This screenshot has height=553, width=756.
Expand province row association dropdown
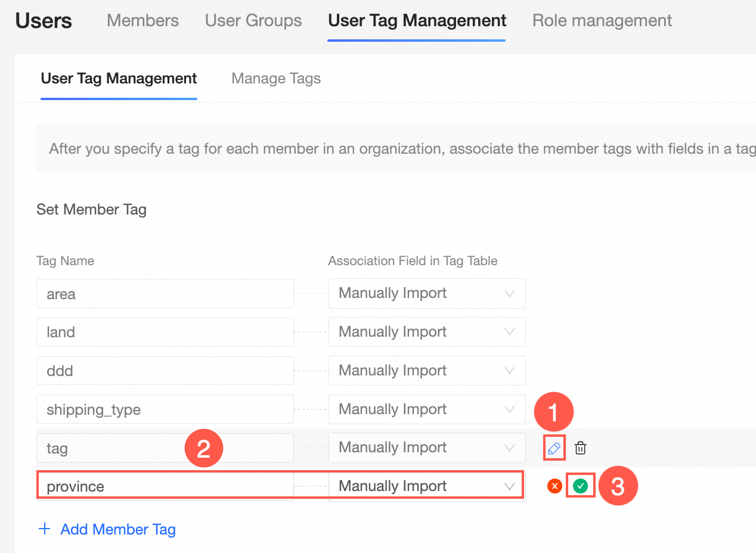(427, 486)
